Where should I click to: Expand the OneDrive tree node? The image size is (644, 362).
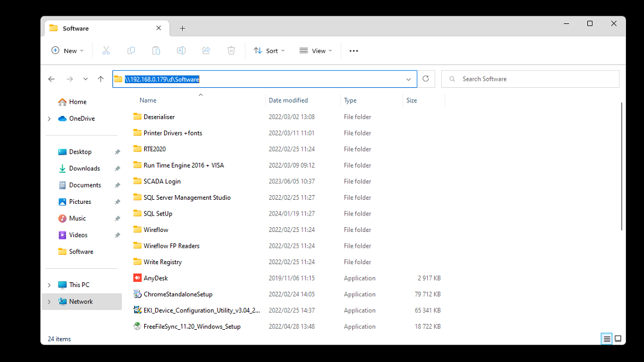point(49,118)
